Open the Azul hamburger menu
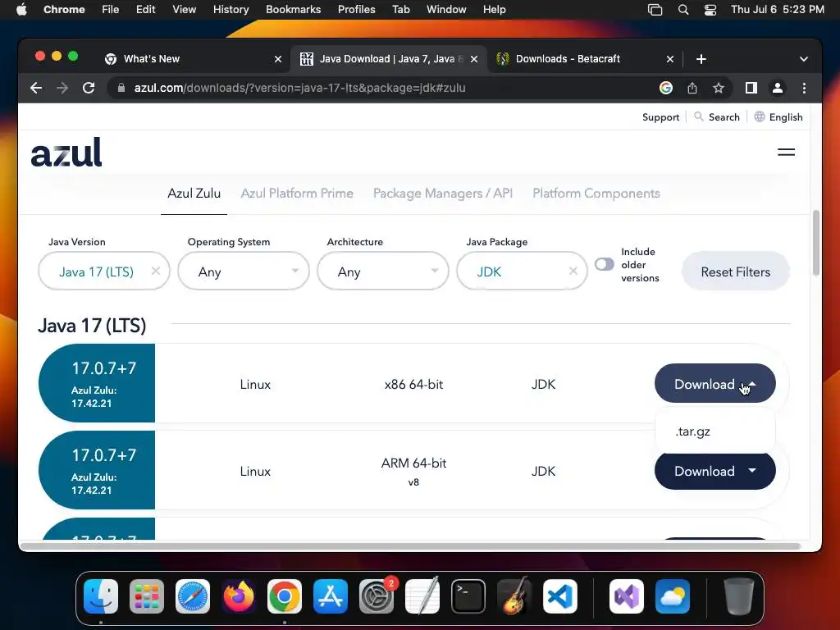This screenshot has width=840, height=630. pyautogui.click(x=786, y=152)
